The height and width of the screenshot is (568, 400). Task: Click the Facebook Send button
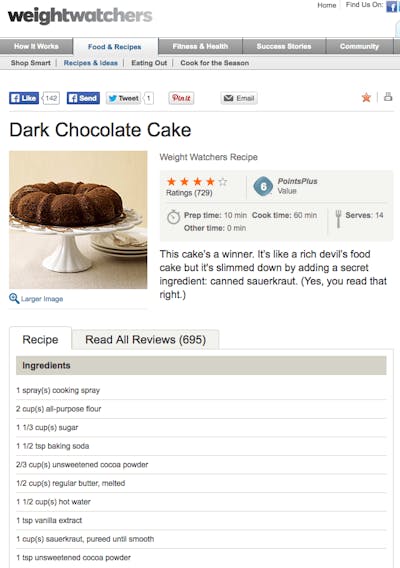83,98
